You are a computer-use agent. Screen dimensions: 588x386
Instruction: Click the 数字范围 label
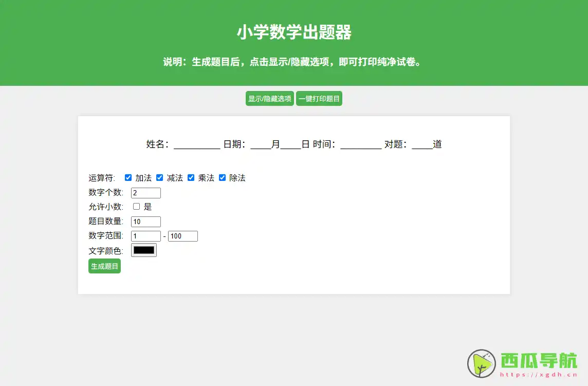106,235
